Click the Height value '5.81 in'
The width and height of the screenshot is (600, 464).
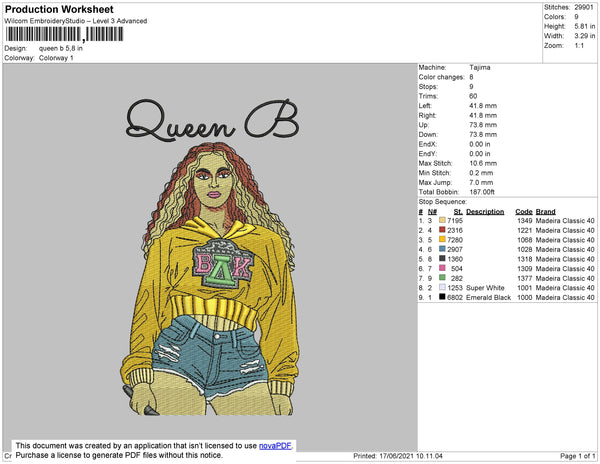click(585, 26)
